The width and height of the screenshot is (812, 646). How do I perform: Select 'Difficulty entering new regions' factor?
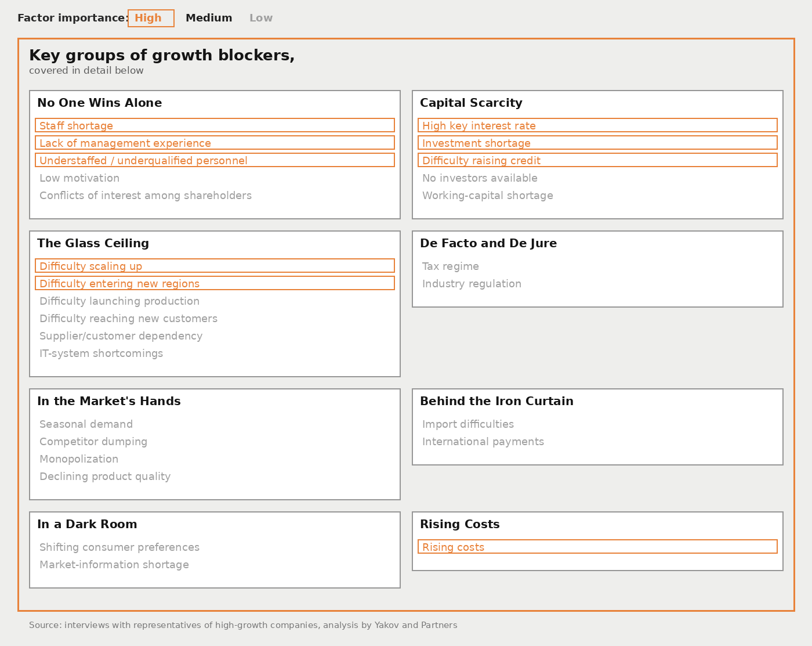click(215, 283)
